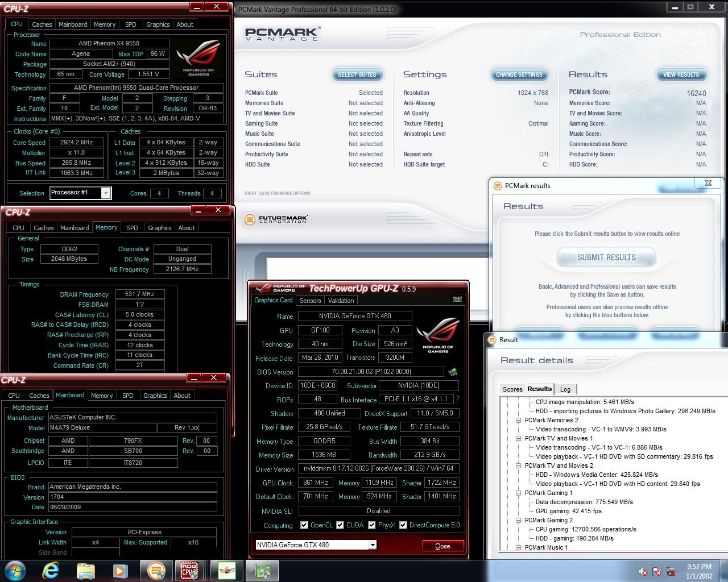
Task: Collapse the PCMark TV and Movies 1 node
Action: click(519, 438)
